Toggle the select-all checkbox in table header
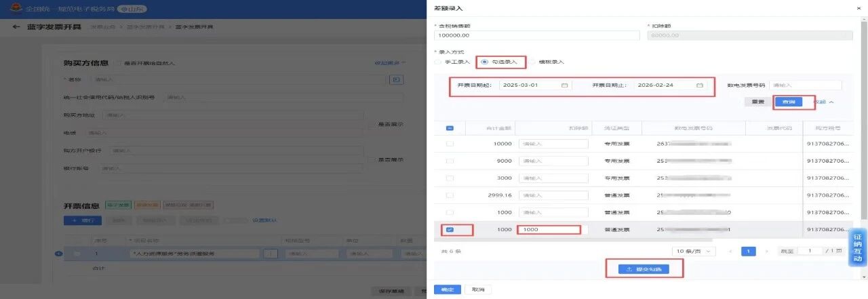 450,127
